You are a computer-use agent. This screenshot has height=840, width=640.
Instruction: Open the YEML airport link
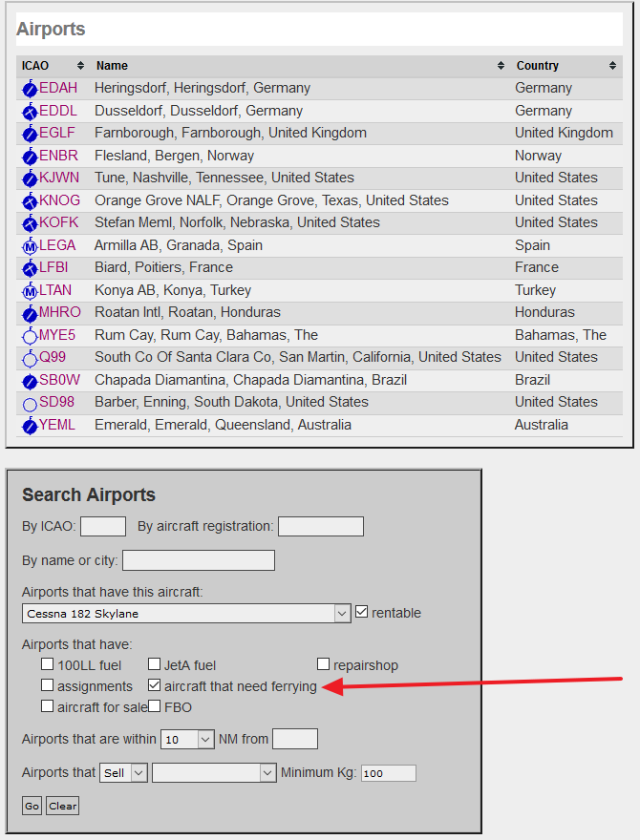coord(57,425)
